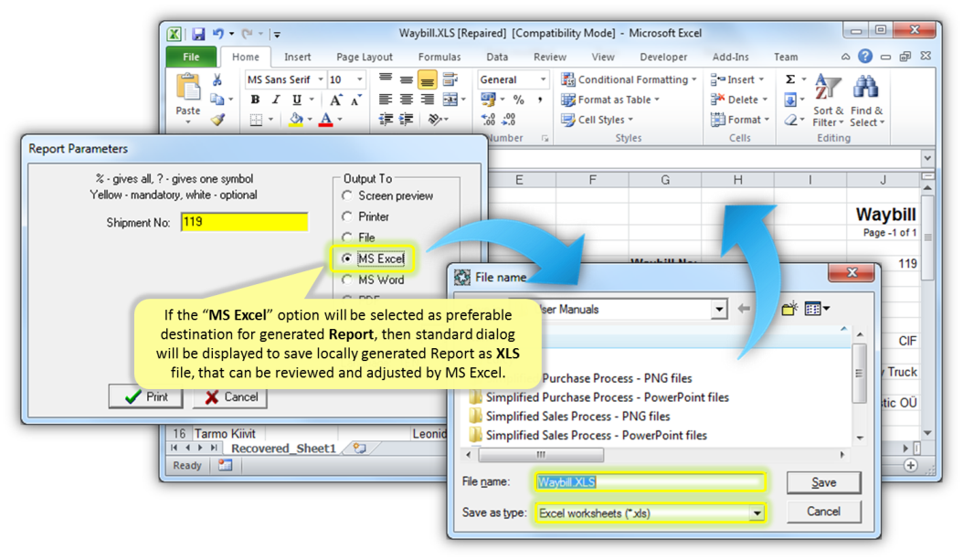Click the Bottom Align icon highlighted in ribbon
Screen dimensions: 963x560
(x=428, y=79)
